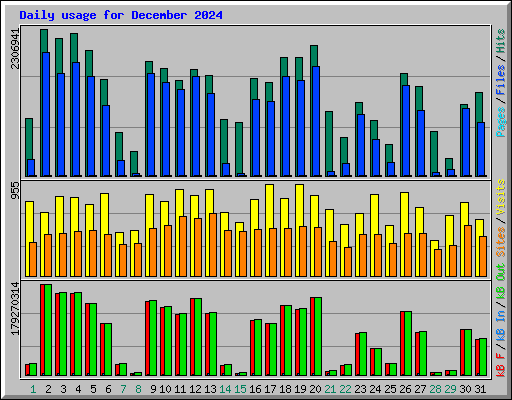Click the 'Visits' legend label
The height and width of the screenshot is (400, 512).
click(501, 197)
